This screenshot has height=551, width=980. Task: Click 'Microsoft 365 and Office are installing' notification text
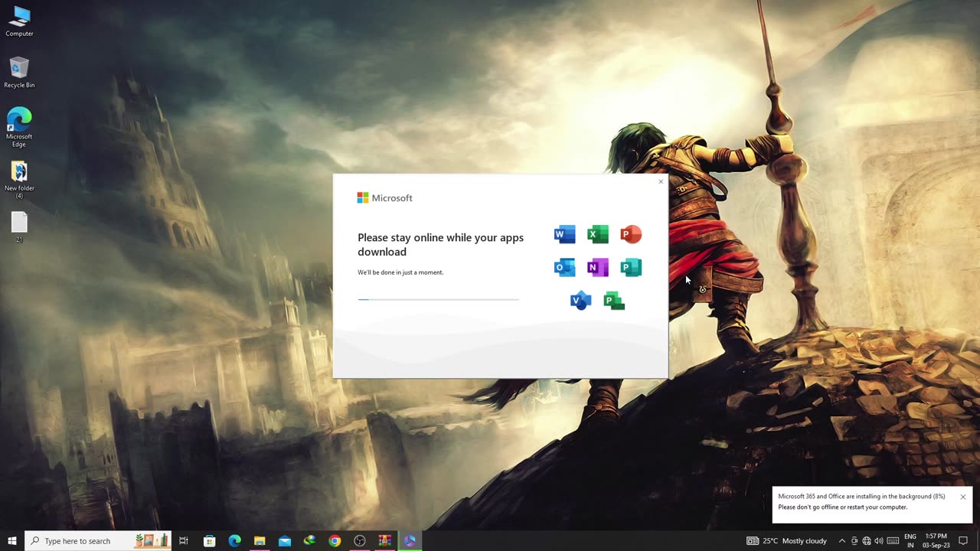(x=862, y=497)
